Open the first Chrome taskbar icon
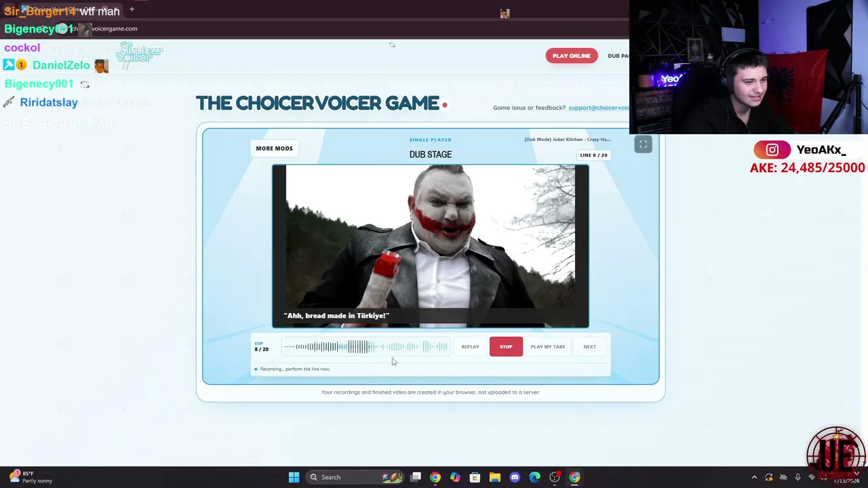 pos(435,477)
